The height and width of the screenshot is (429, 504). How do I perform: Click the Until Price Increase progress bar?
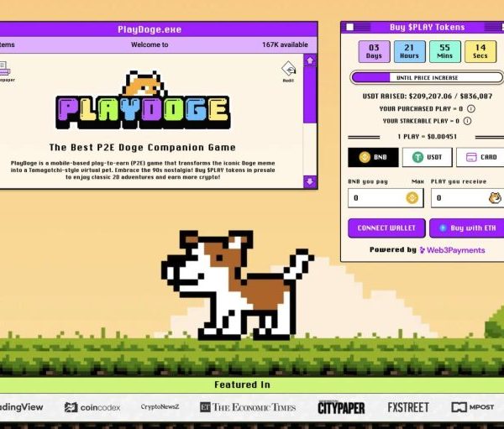pos(427,77)
